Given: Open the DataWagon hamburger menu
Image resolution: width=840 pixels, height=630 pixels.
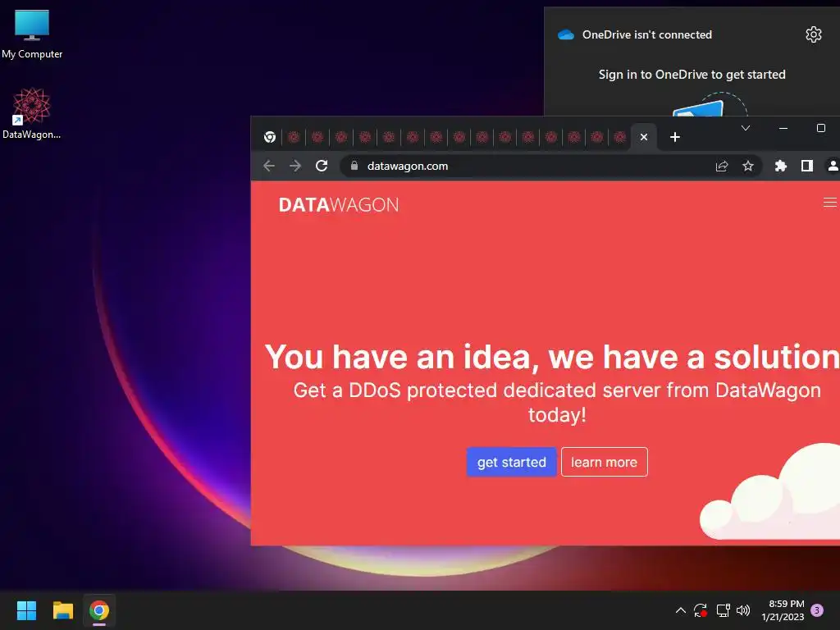Looking at the screenshot, I should point(830,202).
